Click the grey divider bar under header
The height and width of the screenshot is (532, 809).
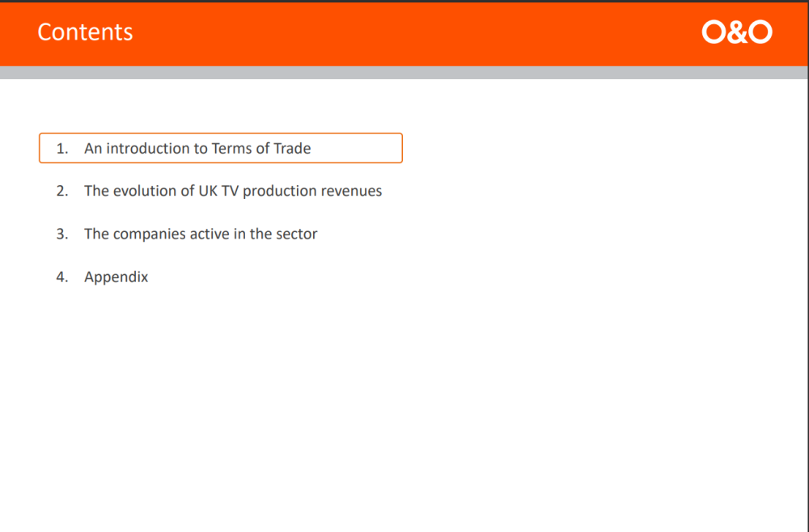point(404,73)
